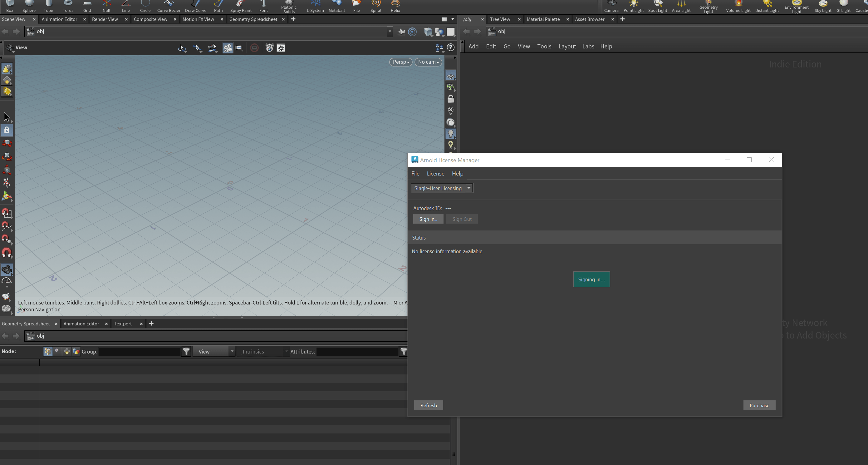Viewport: 868px width, 465px height.
Task: Create an Environment Light
Action: coord(796,6)
